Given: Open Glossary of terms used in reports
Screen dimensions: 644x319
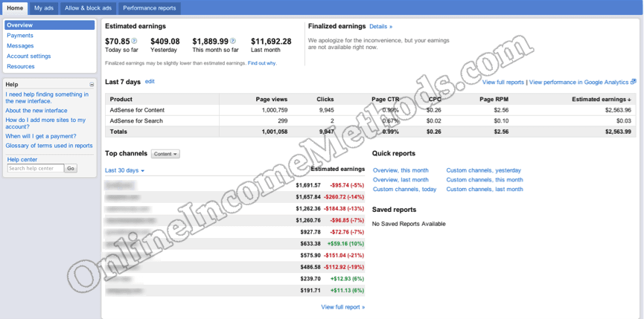Looking at the screenshot, I should click(x=49, y=146).
